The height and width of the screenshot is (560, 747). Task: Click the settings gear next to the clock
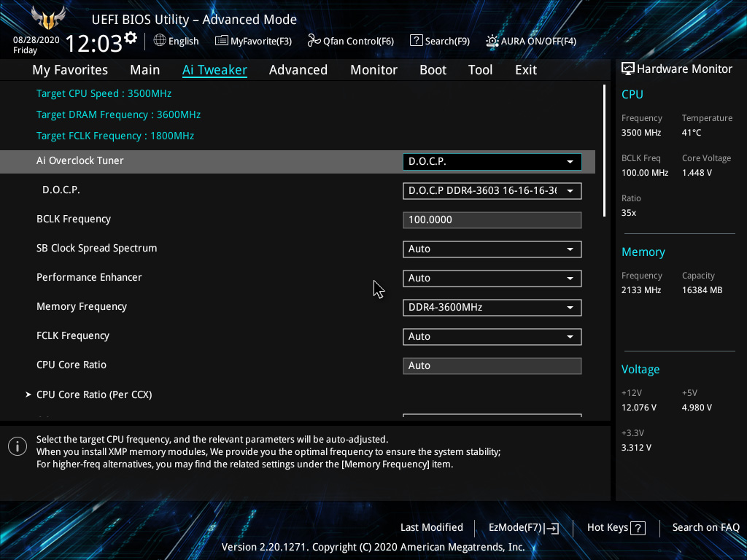pos(131,38)
